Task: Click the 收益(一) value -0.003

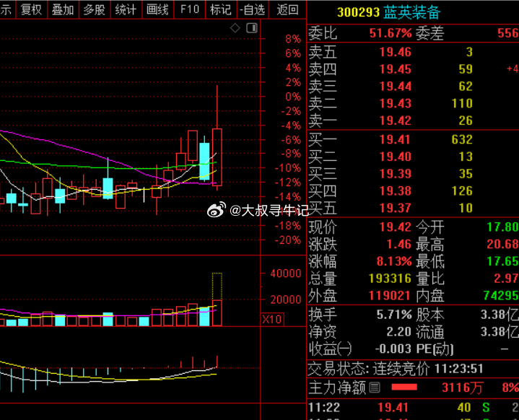Action: (393, 349)
